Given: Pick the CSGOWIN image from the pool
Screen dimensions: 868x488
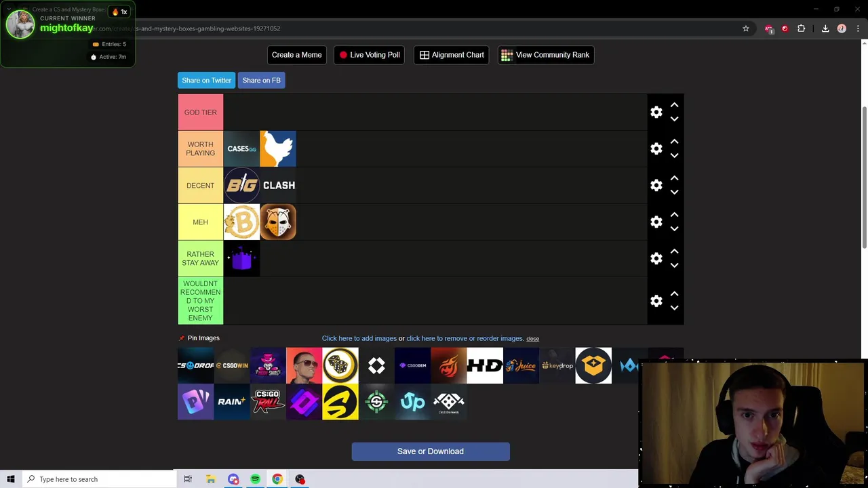Looking at the screenshot, I should (x=232, y=365).
